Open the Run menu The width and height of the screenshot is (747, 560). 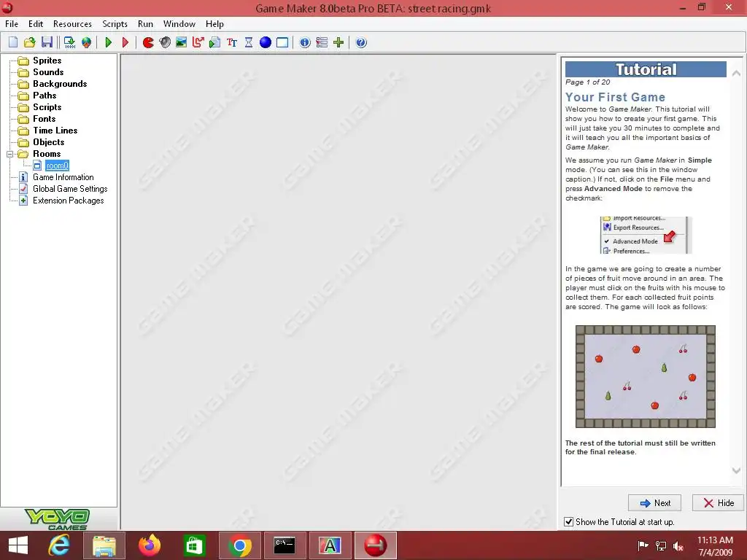point(145,24)
